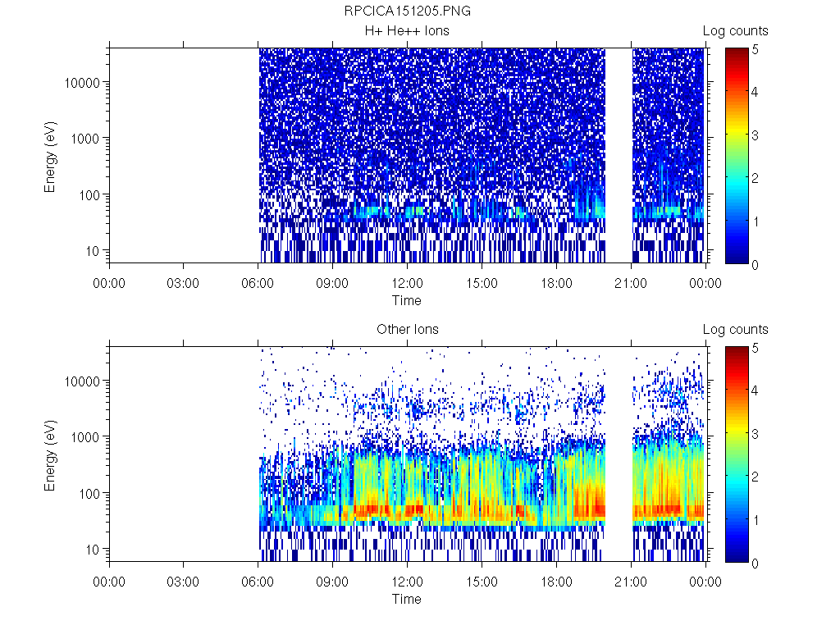Select value 4 on Other Ions color bar scale
840x630 pixels.
[755, 390]
